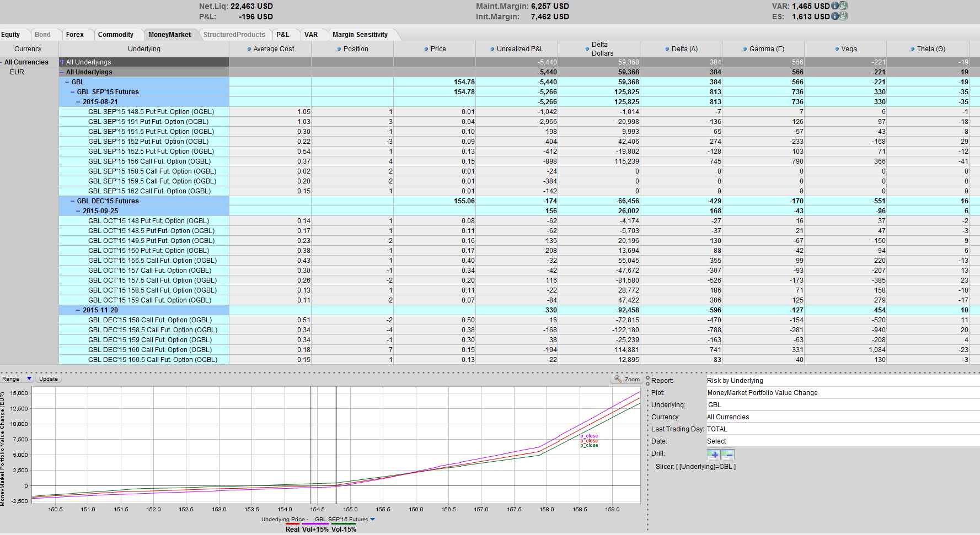Open the StructuredProducts tab
Viewport: 980px width, 535px height.
(235, 35)
